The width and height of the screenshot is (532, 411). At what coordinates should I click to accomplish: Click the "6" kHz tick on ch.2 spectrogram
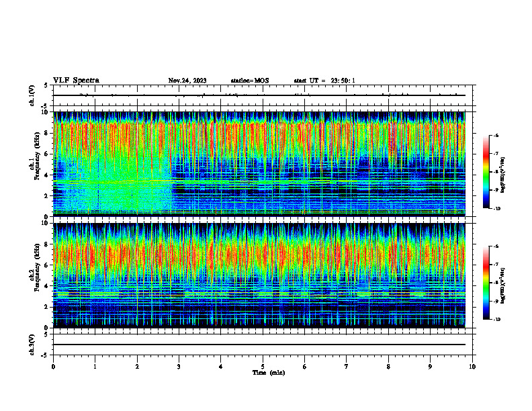[46, 265]
